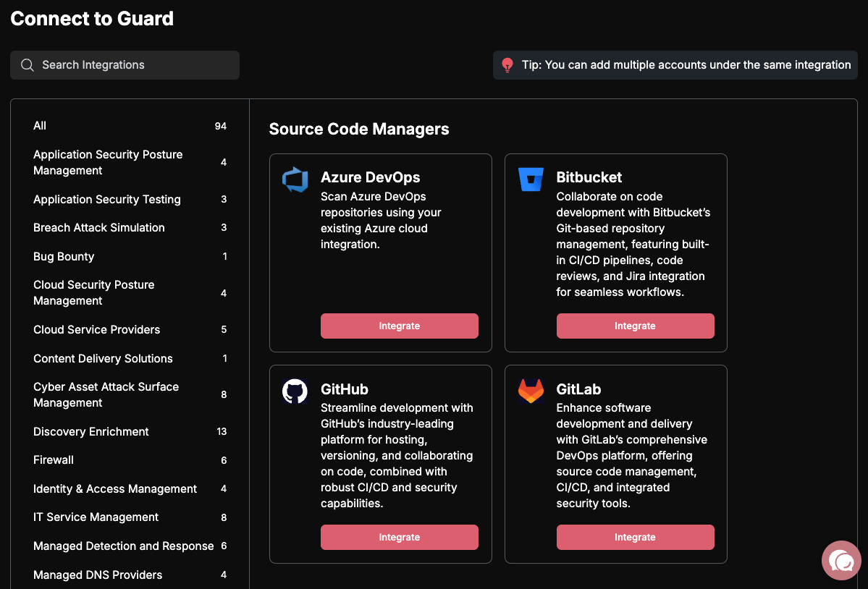Screen dimensions: 868x589
Task: Click the Bitbucket description text
Action: [x=633, y=244]
